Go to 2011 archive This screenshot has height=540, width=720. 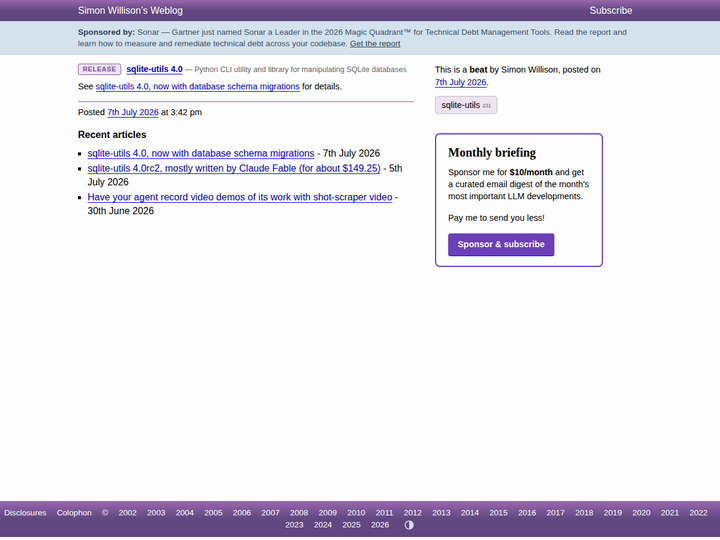384,513
